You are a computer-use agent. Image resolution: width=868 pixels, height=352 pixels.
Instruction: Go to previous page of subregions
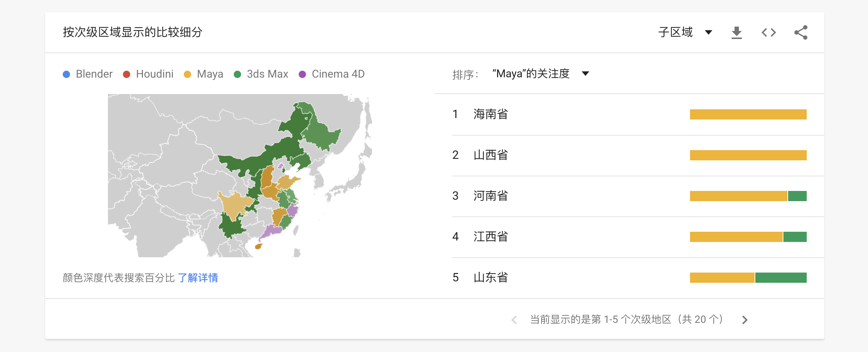(x=514, y=320)
